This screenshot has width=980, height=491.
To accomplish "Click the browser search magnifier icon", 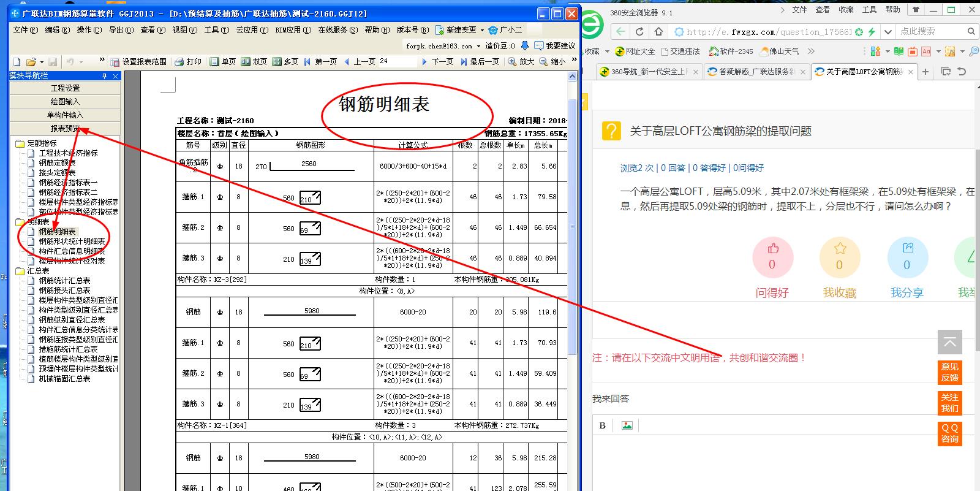I will click(x=971, y=31).
